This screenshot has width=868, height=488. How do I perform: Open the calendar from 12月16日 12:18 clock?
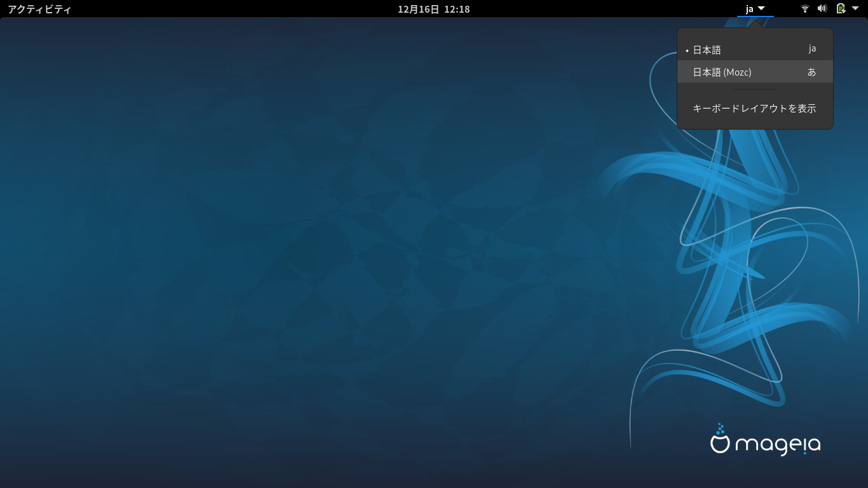click(x=433, y=9)
